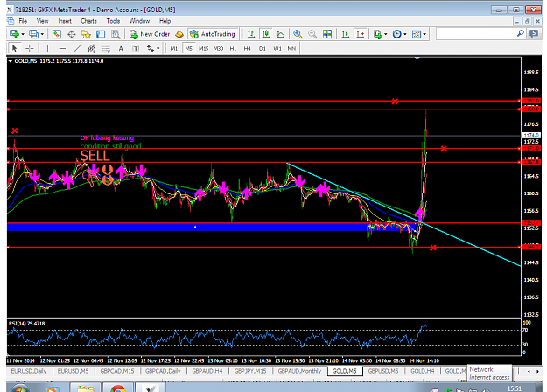
Task: Switch to W1 timeframe
Action: point(277,48)
